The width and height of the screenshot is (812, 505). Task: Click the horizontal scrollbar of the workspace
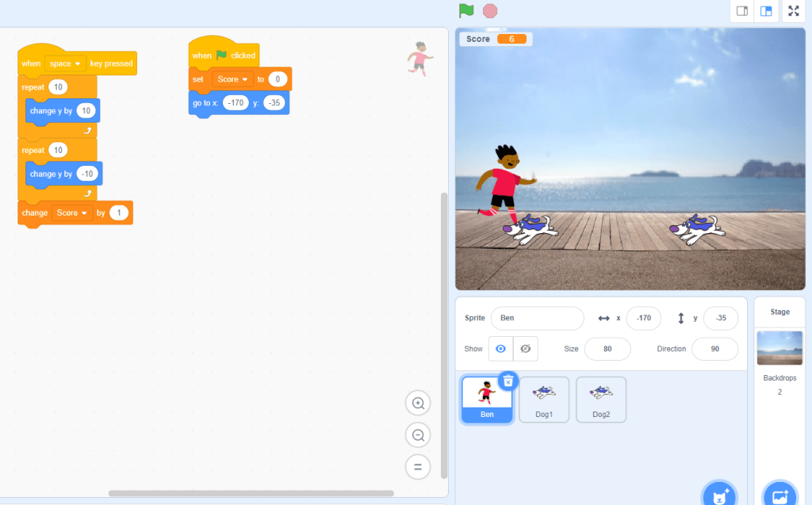251,493
